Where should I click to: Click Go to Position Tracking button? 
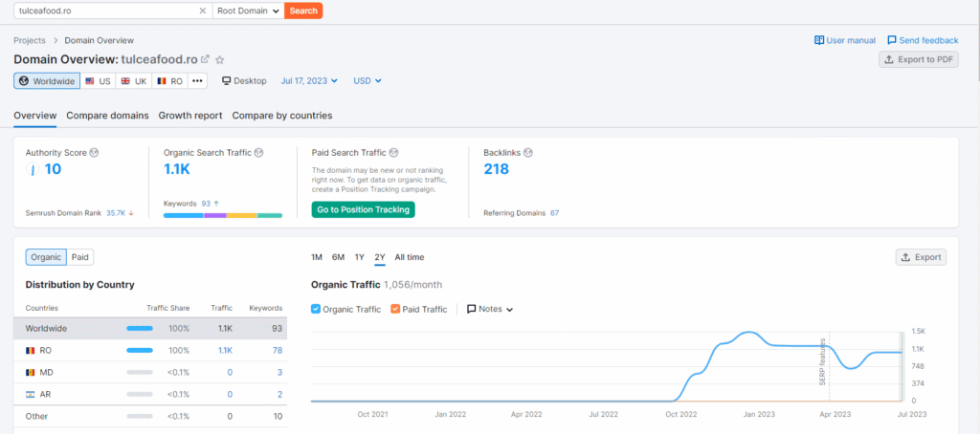pyautogui.click(x=363, y=209)
